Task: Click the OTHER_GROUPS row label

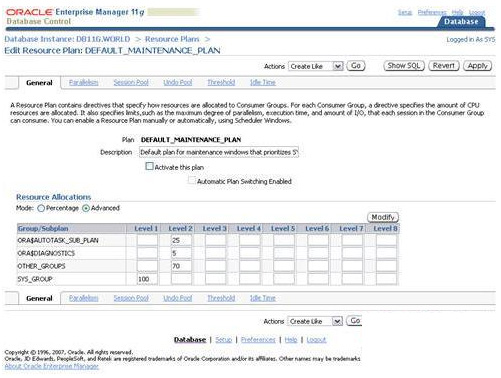Action: pyautogui.click(x=41, y=266)
